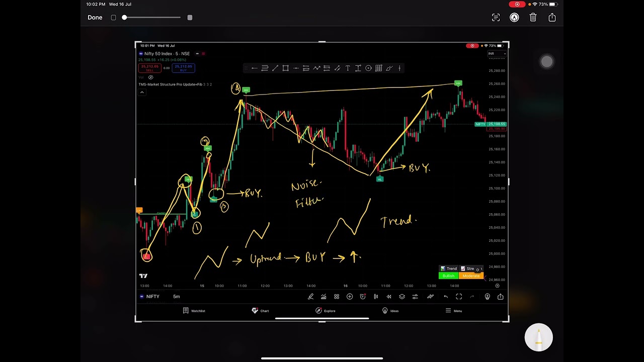Select the table grid drawing tool
This screenshot has height=362, width=644.
pos(379,68)
